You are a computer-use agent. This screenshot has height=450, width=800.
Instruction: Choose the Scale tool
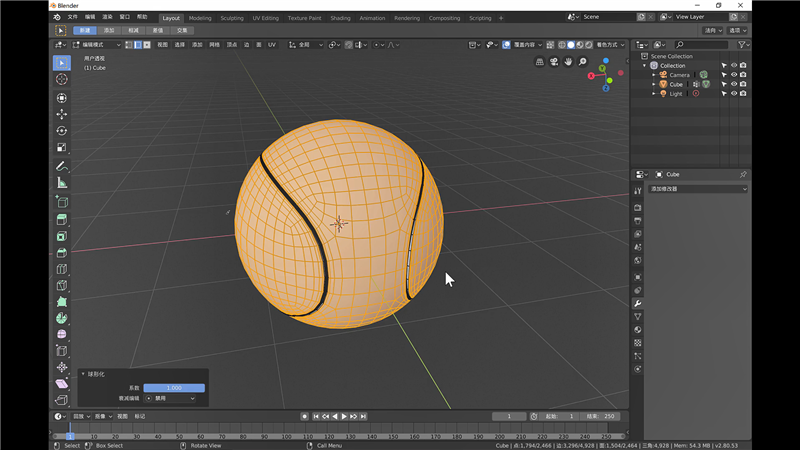(x=62, y=148)
